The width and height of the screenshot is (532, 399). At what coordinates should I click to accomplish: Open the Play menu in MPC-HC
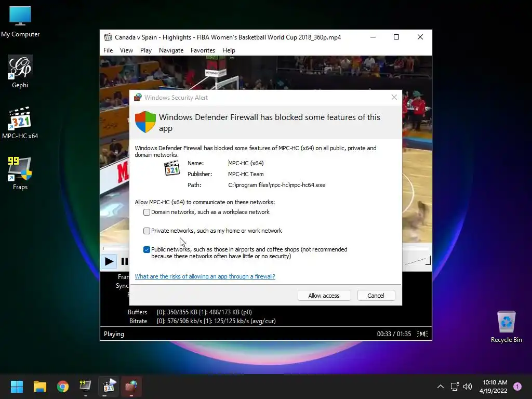[146, 50]
